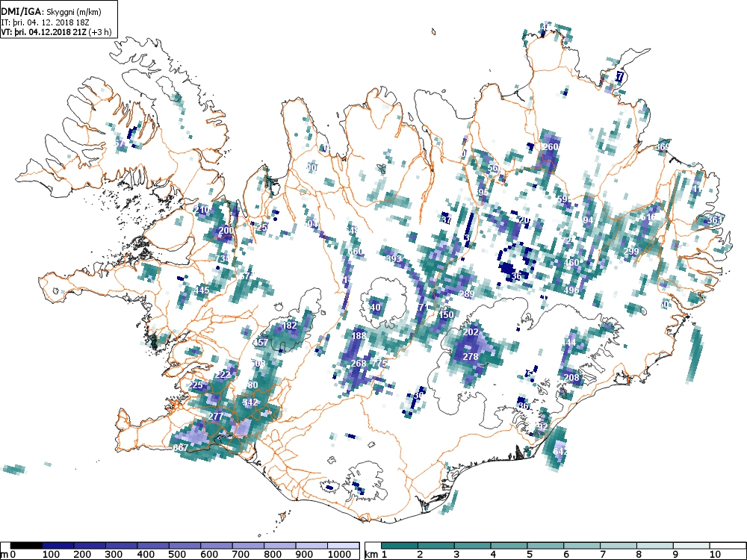This screenshot has height=560, width=747.
Task: Click the '150' visibility value on the map
Action: (447, 315)
